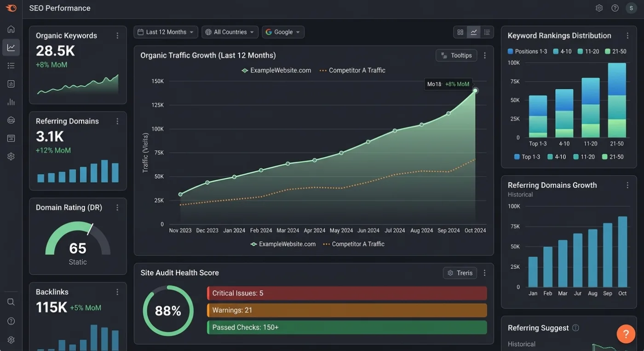
Task: Click the Oct bar in Referring Domains Growth
Action: click(x=622, y=252)
